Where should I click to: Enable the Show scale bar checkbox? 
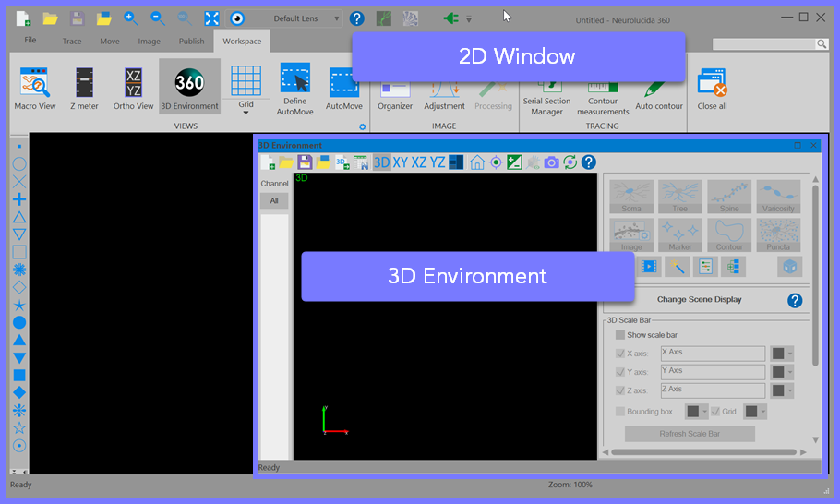[x=619, y=335]
